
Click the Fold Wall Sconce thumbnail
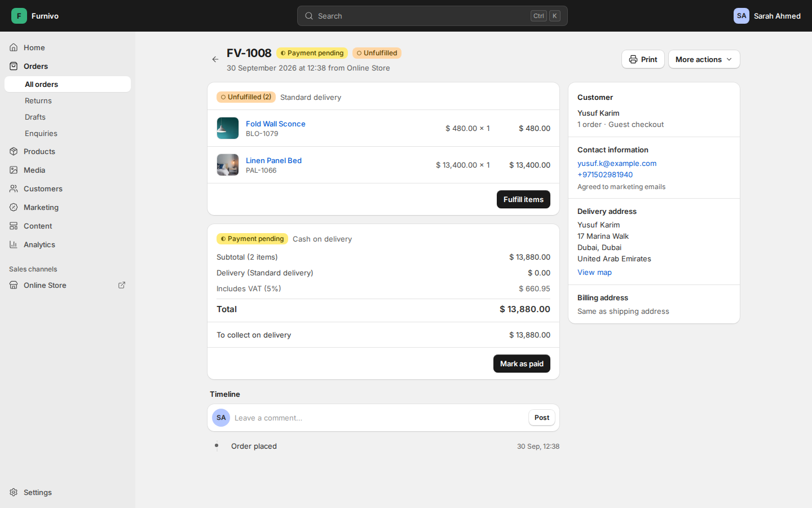click(x=228, y=128)
